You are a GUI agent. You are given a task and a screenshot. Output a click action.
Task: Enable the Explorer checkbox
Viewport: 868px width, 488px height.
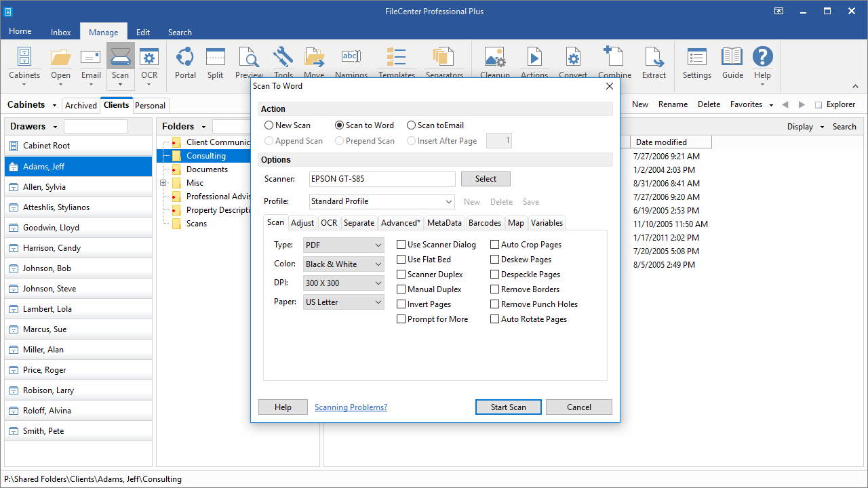[818, 105]
